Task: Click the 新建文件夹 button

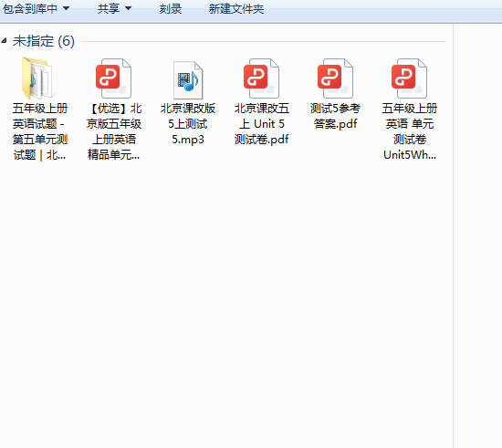Action: (236, 8)
